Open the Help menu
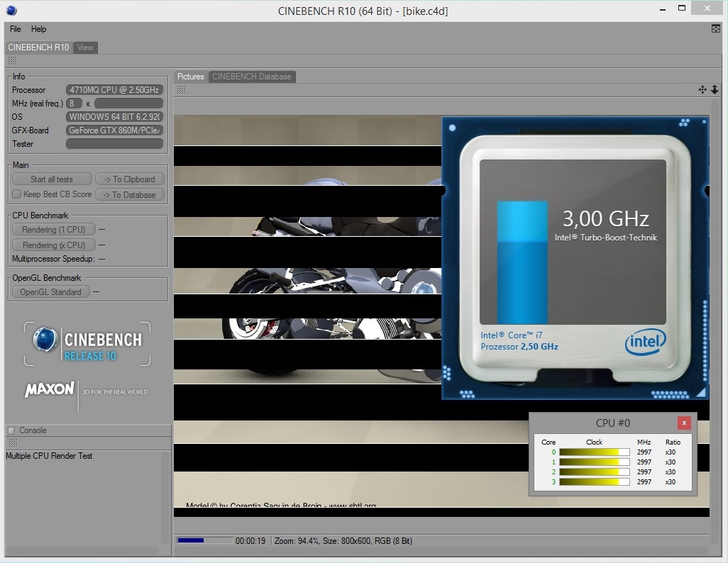 pos(38,29)
